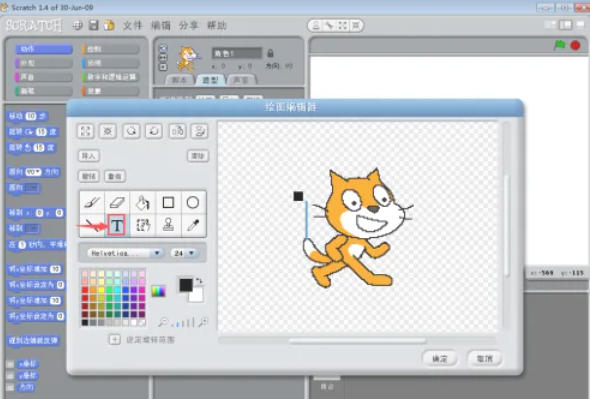Click the sprite name input field
The width and height of the screenshot is (590, 399).
pos(237,53)
